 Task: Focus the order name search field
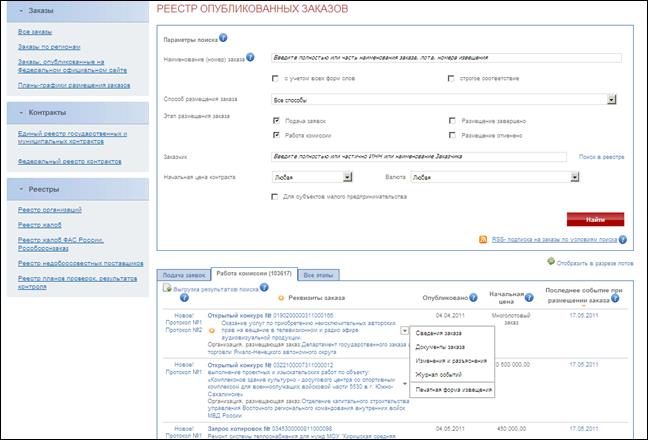click(x=446, y=58)
